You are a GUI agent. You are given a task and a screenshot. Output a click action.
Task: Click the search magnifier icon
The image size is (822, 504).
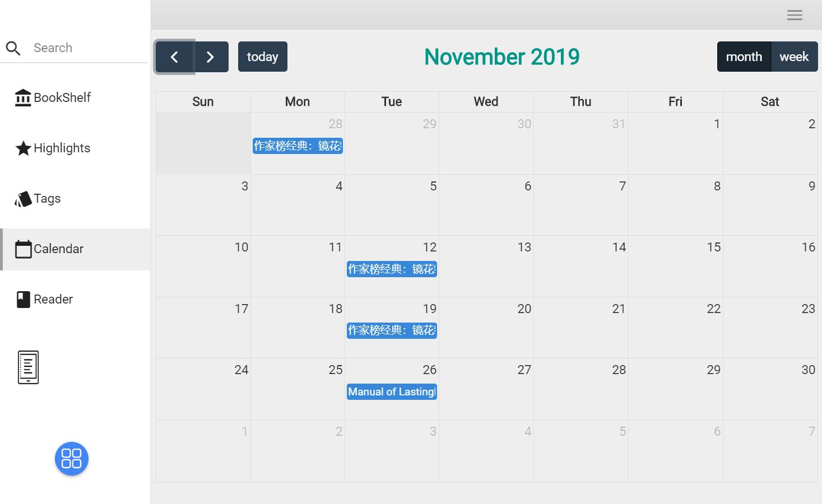point(13,48)
